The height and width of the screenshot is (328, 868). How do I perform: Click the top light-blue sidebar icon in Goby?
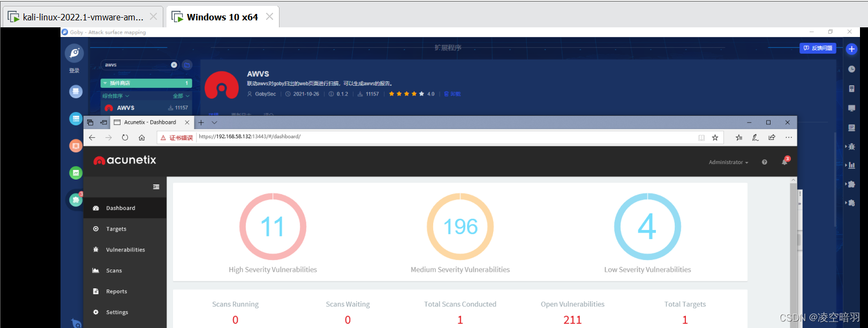(x=76, y=91)
